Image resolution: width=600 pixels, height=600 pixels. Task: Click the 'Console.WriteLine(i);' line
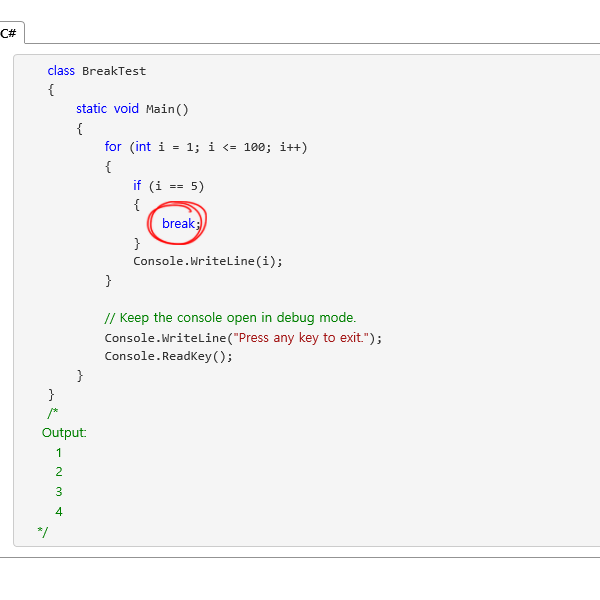208,261
